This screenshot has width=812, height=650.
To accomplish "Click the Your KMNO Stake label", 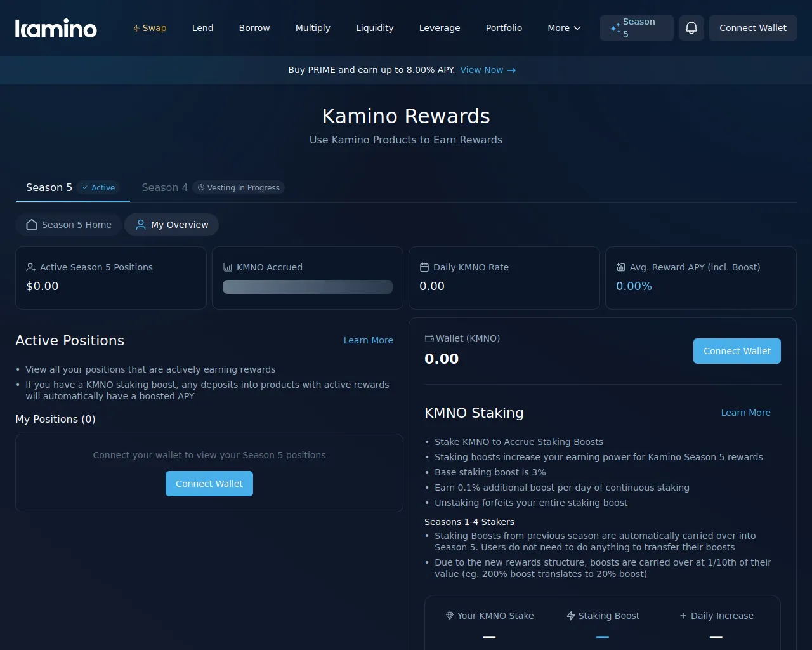I will (x=495, y=616).
